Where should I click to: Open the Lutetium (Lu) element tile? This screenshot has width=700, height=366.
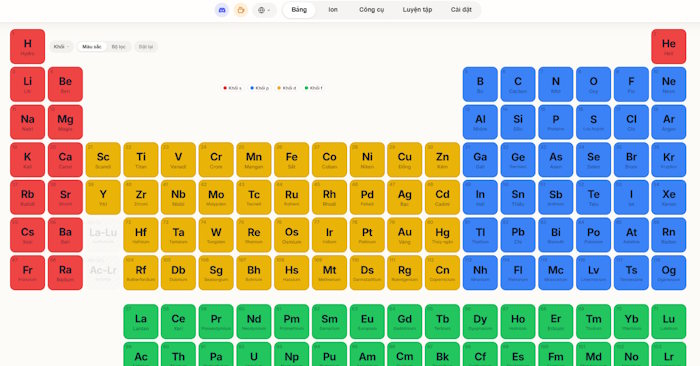(669, 321)
